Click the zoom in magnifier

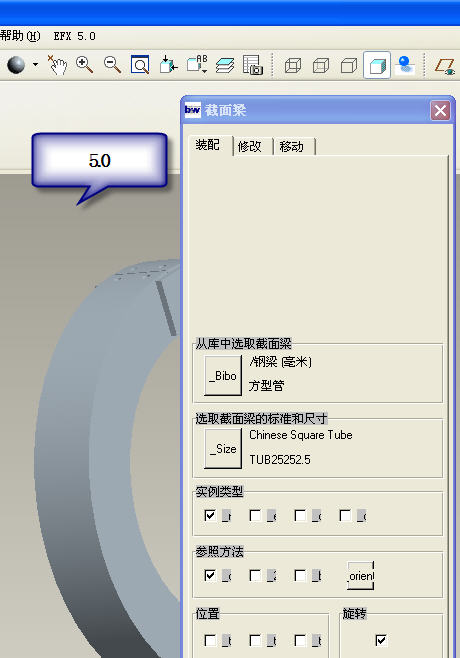pos(84,65)
